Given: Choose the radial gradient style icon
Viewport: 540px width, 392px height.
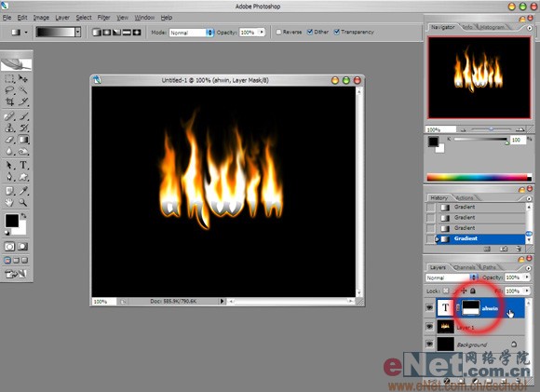Looking at the screenshot, I should click(107, 33).
